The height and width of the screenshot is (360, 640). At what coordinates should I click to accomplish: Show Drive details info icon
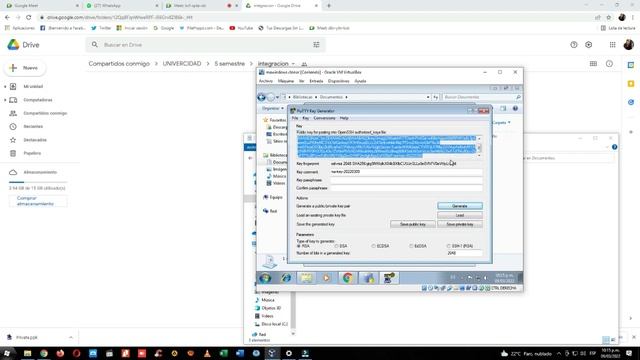(x=609, y=64)
